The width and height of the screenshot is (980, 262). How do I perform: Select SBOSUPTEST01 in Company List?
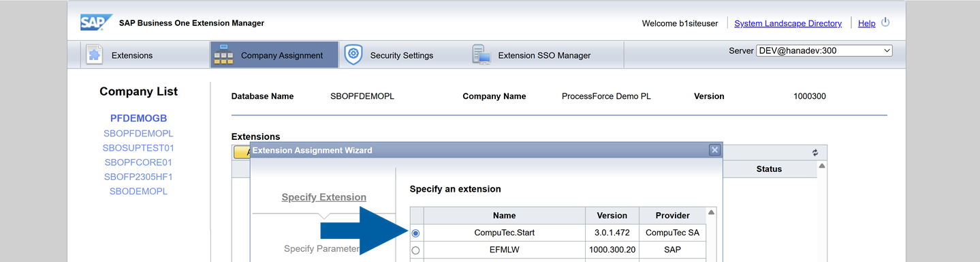coord(139,147)
